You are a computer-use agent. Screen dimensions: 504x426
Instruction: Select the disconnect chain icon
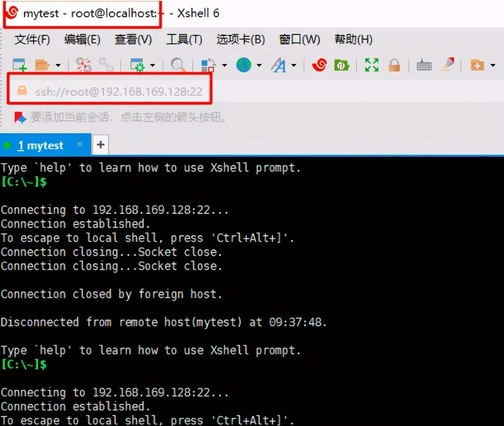[x=106, y=65]
